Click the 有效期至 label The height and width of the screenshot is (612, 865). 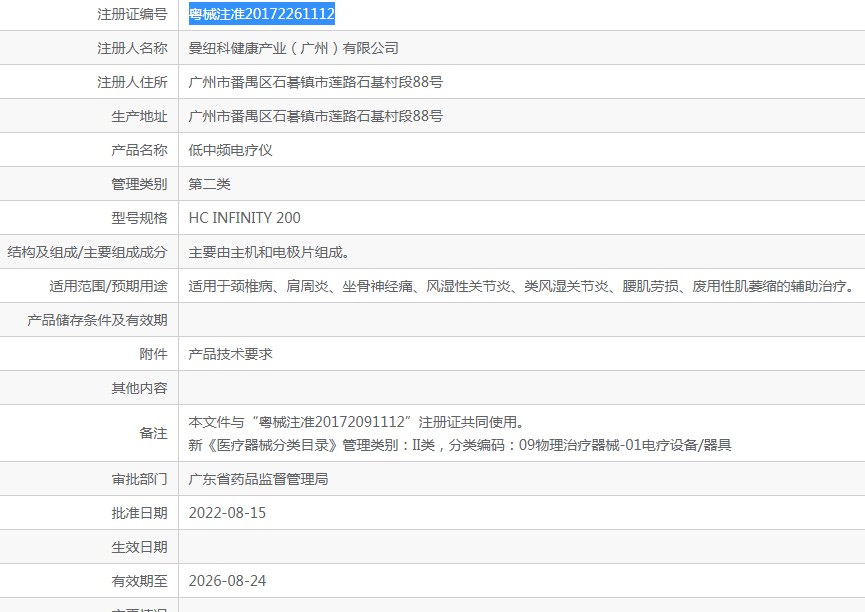click(140, 581)
